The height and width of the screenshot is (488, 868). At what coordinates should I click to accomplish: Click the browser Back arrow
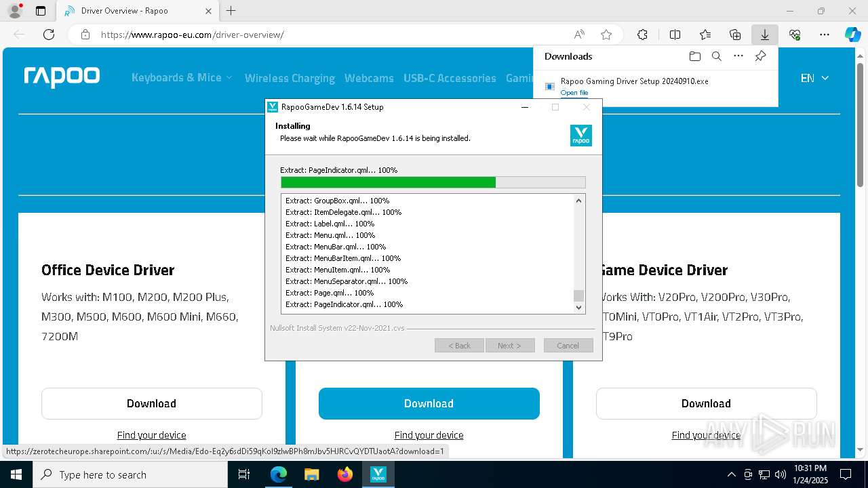[19, 35]
